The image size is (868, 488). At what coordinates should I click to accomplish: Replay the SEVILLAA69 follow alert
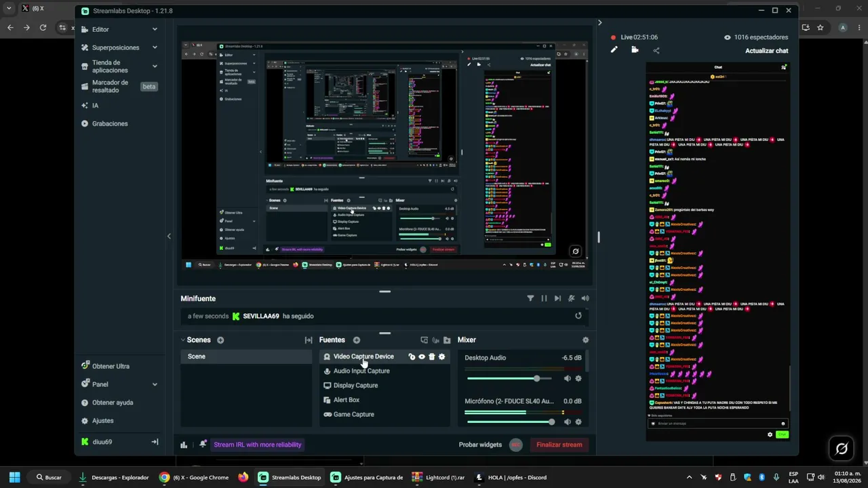coord(578,316)
